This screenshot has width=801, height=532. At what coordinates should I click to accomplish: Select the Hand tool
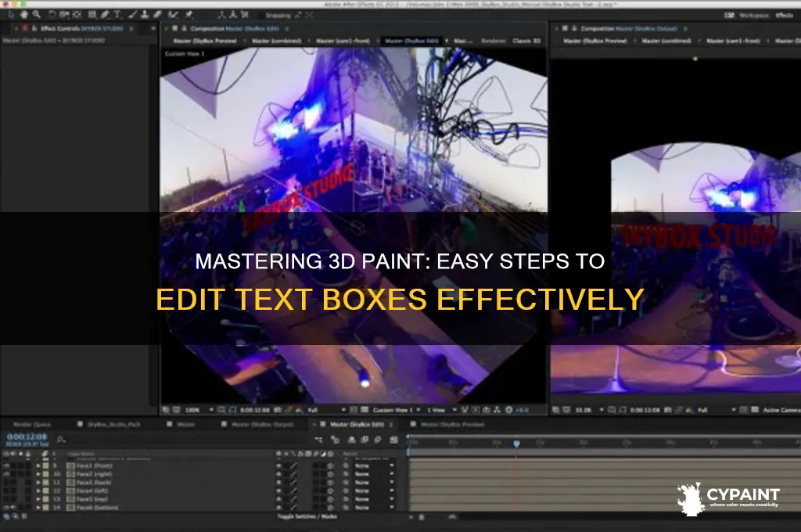(24, 15)
